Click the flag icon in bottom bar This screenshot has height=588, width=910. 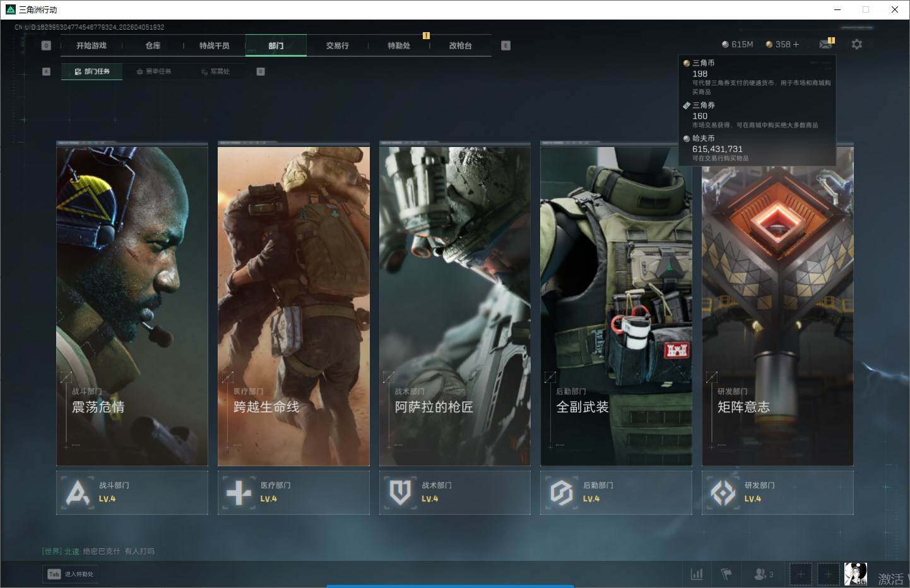pyautogui.click(x=726, y=574)
